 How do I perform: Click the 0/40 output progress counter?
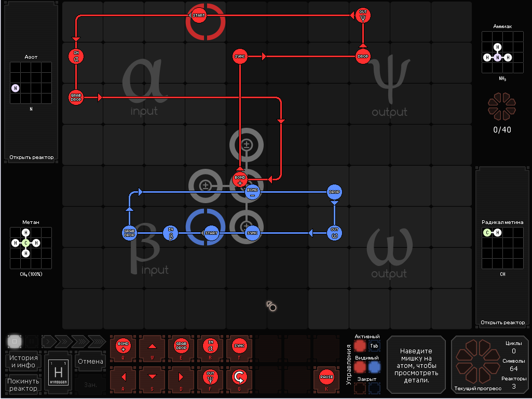502,130
